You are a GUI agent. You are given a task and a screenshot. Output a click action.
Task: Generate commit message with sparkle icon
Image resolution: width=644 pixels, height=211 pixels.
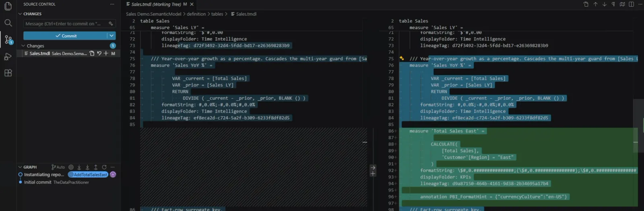(111, 24)
